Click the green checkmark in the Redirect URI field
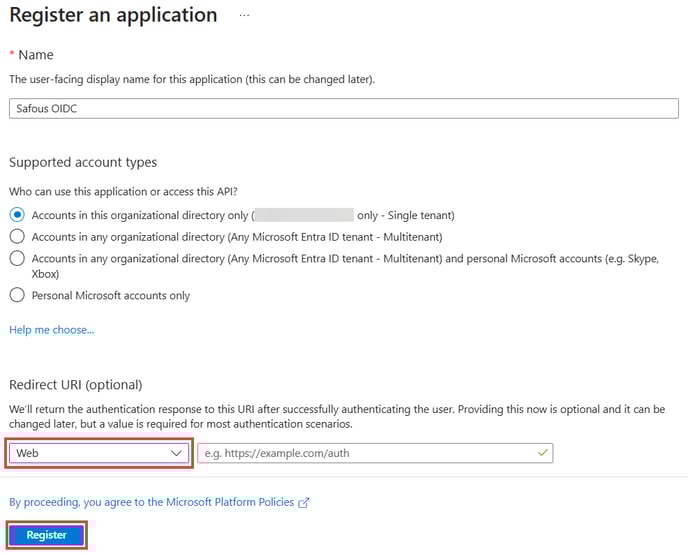The image size is (688, 556). 542,453
